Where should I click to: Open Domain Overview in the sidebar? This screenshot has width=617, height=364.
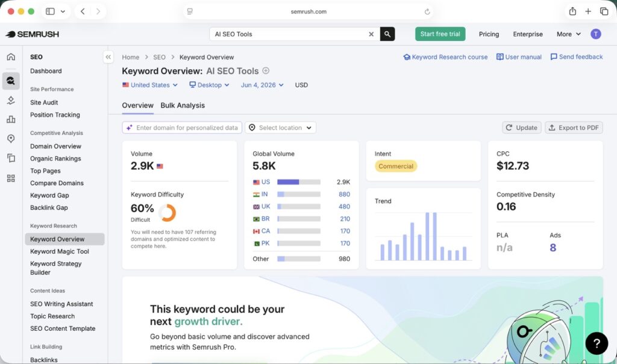pos(55,146)
